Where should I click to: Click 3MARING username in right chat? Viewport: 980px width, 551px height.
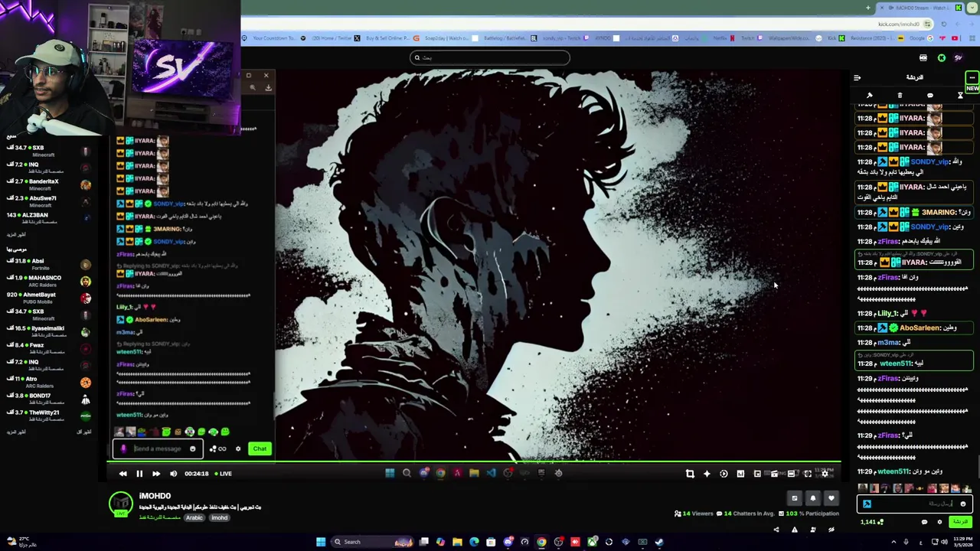(x=939, y=212)
